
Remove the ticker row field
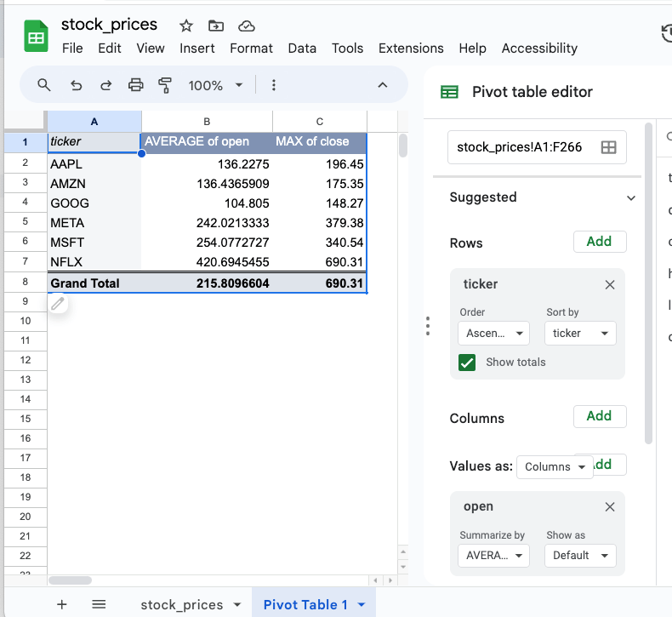coord(609,285)
